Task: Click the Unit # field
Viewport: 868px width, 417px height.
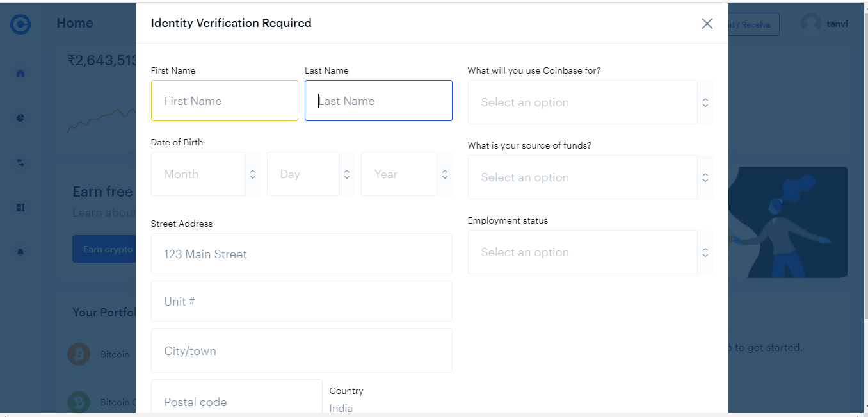Action: 301,302
